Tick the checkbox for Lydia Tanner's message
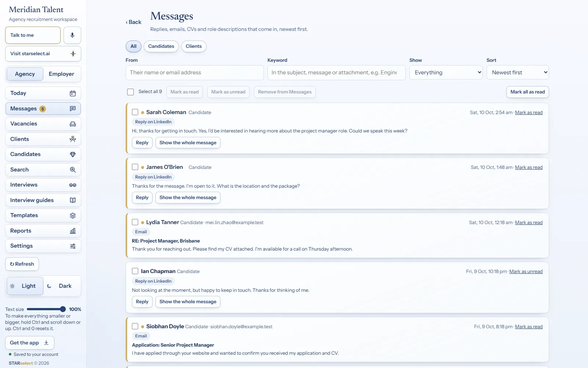The width and height of the screenshot is (588, 368). (135, 222)
